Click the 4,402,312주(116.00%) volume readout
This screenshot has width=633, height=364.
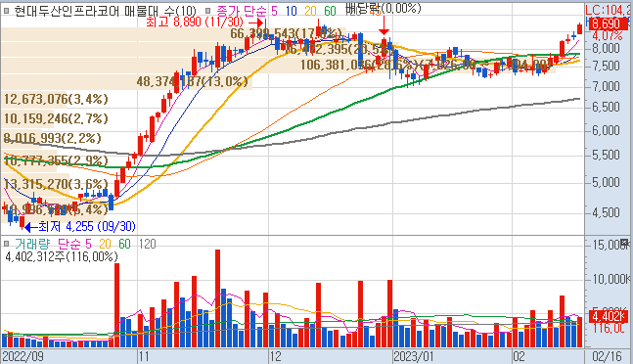click(x=62, y=256)
